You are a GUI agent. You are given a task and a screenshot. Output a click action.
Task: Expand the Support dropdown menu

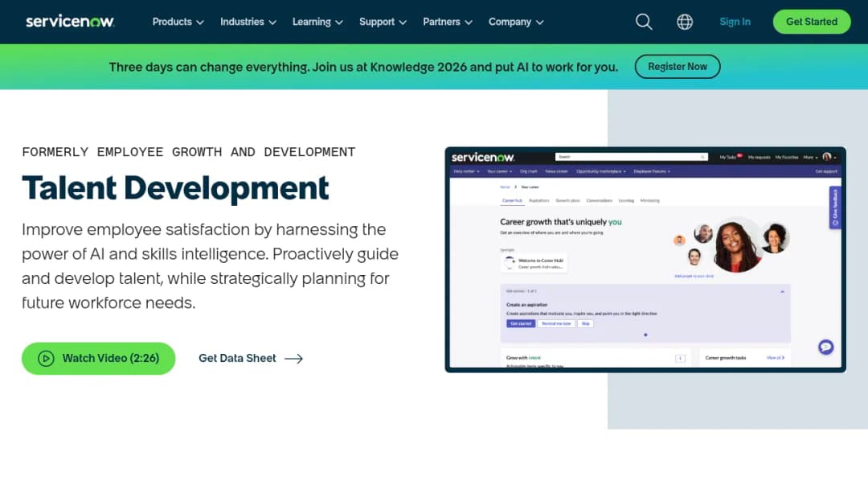383,23
